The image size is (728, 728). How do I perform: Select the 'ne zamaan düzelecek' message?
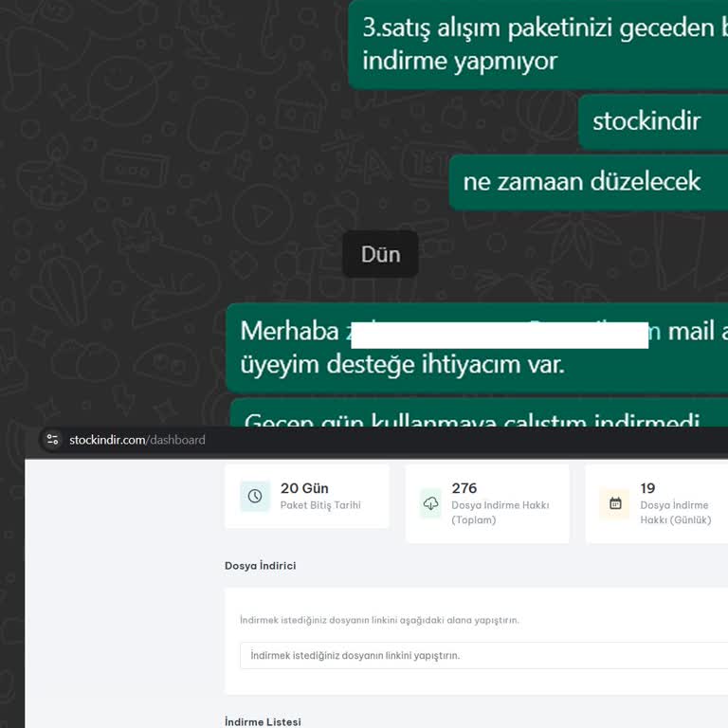589,182
